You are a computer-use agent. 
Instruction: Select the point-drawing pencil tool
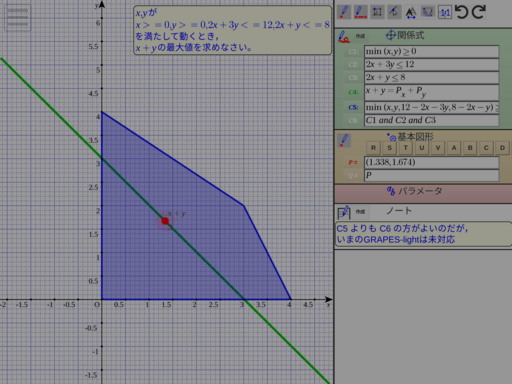(344, 12)
